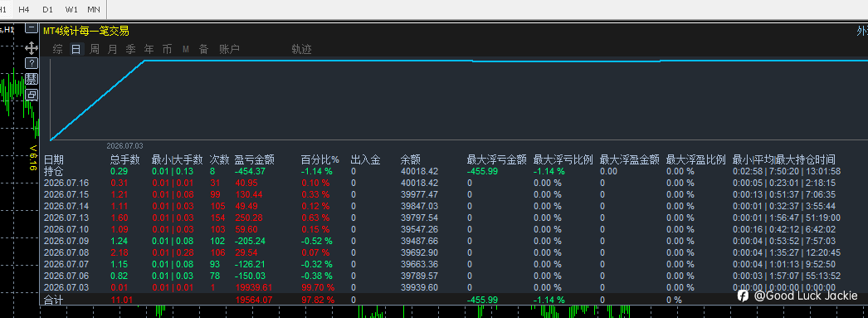Click the -454.37 profit/loss value
868x318 pixels.
coord(251,171)
